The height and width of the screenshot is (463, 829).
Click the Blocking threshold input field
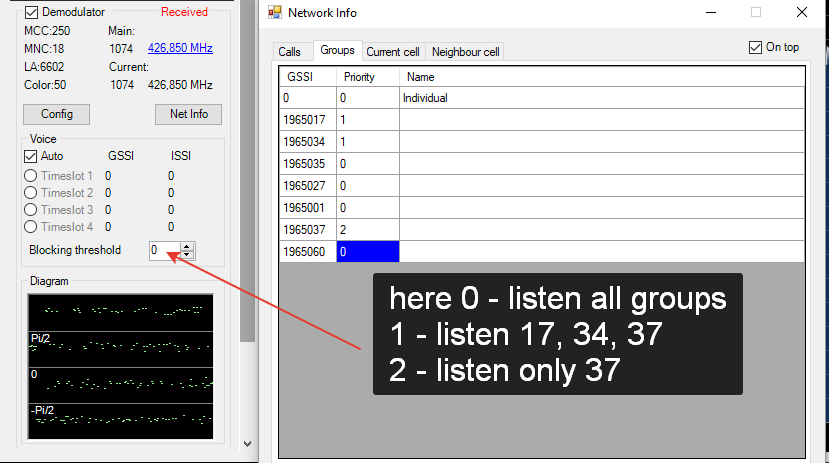click(164, 250)
